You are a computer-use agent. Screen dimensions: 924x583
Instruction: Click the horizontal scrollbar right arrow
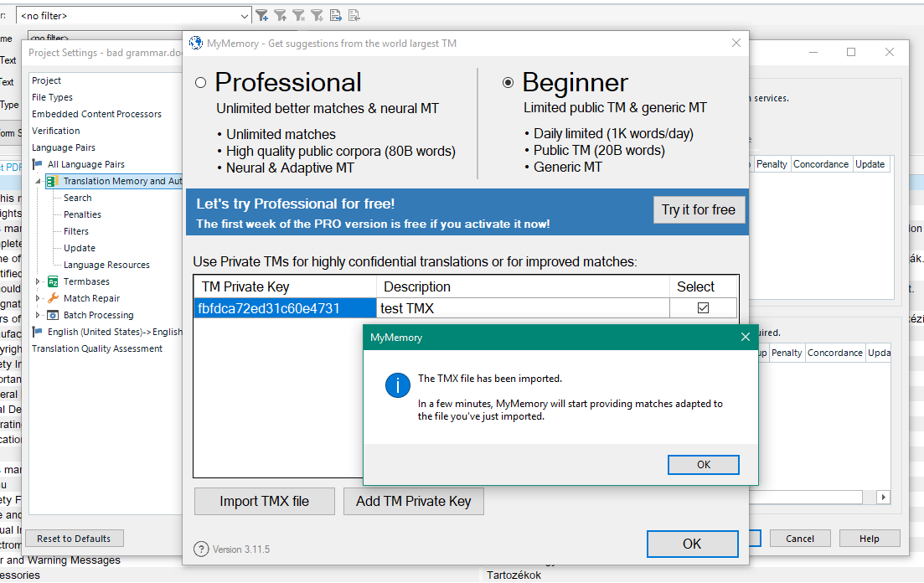point(883,497)
